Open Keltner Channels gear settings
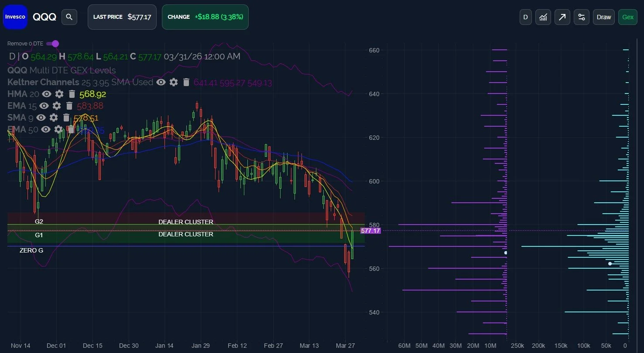Screen dimensions: 644x353 174,82
